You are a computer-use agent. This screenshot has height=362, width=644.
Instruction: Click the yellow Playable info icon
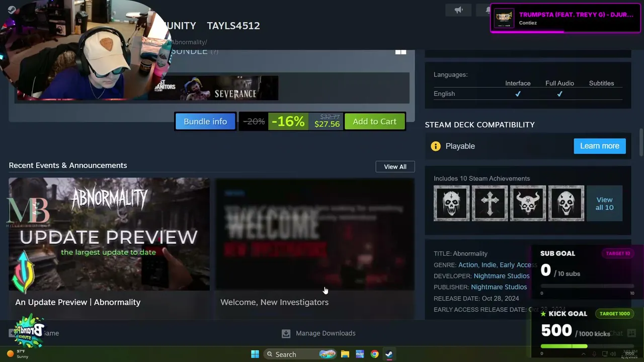coord(436,146)
